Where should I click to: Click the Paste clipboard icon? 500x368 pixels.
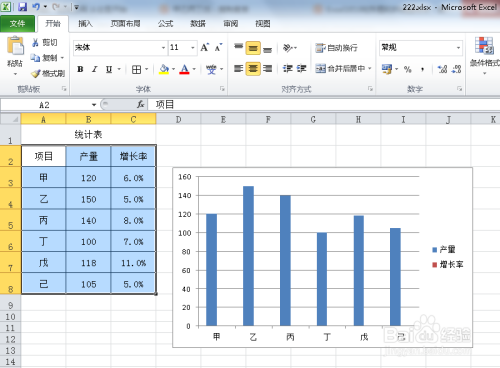click(15, 46)
